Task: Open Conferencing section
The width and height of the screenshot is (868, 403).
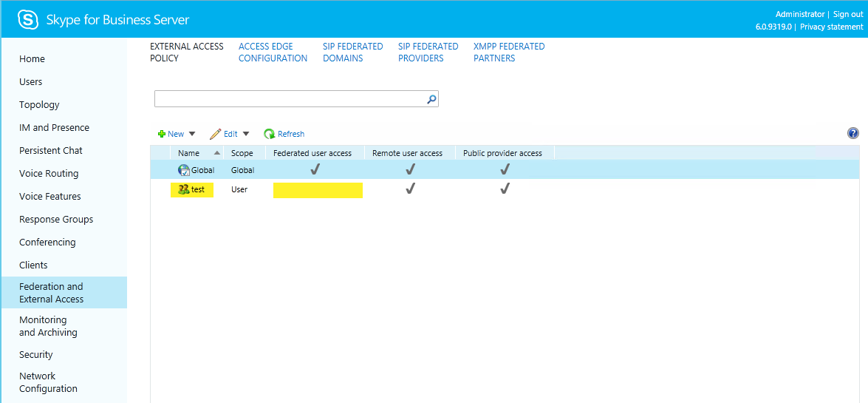Action: pyautogui.click(x=47, y=243)
